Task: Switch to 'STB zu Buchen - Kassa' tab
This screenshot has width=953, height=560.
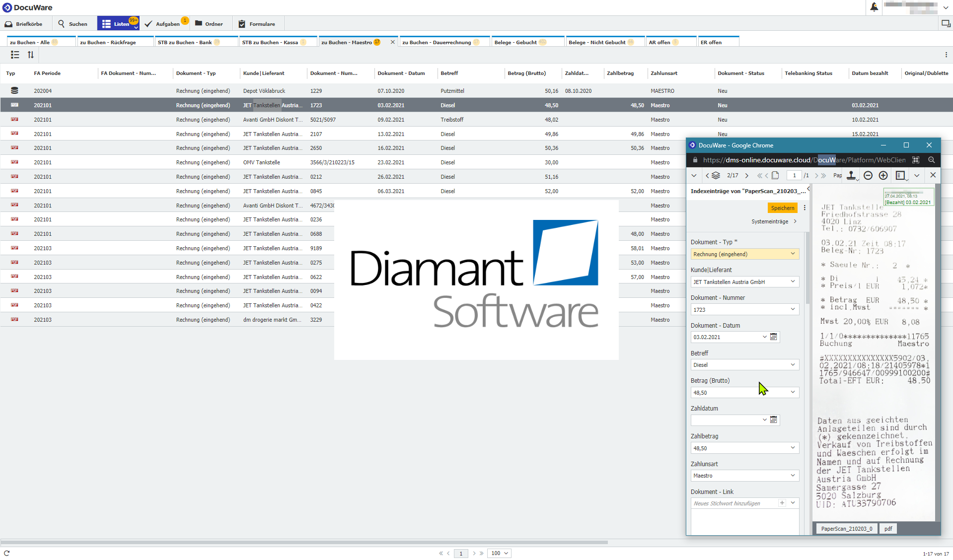Action: point(278,42)
